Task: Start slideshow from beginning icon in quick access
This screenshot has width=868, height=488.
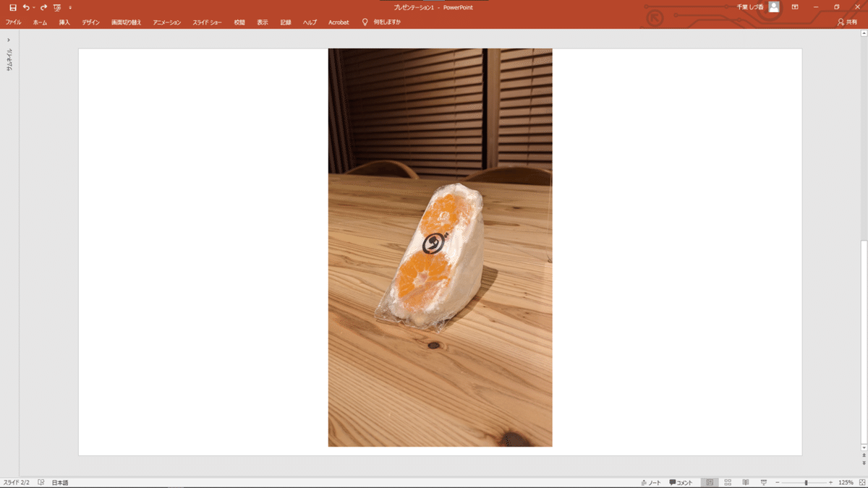Action: (x=57, y=7)
